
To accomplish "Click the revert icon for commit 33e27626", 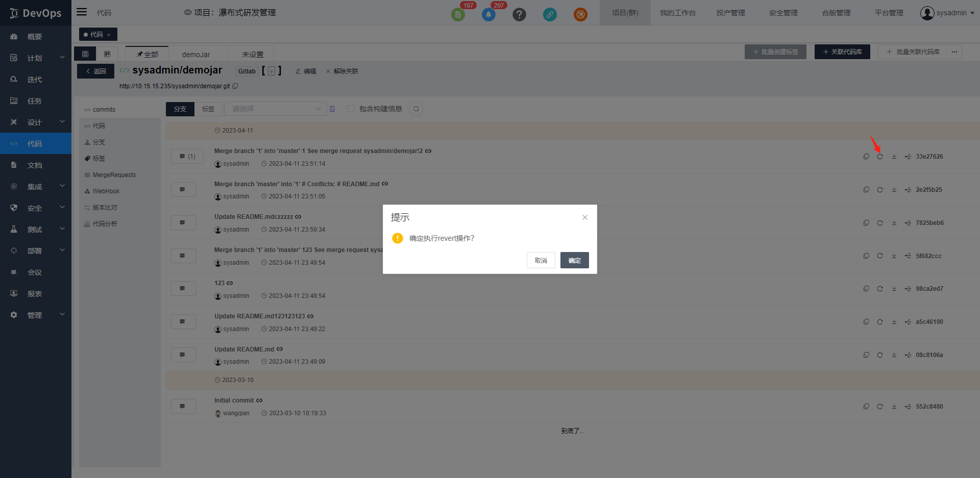I will point(880,157).
